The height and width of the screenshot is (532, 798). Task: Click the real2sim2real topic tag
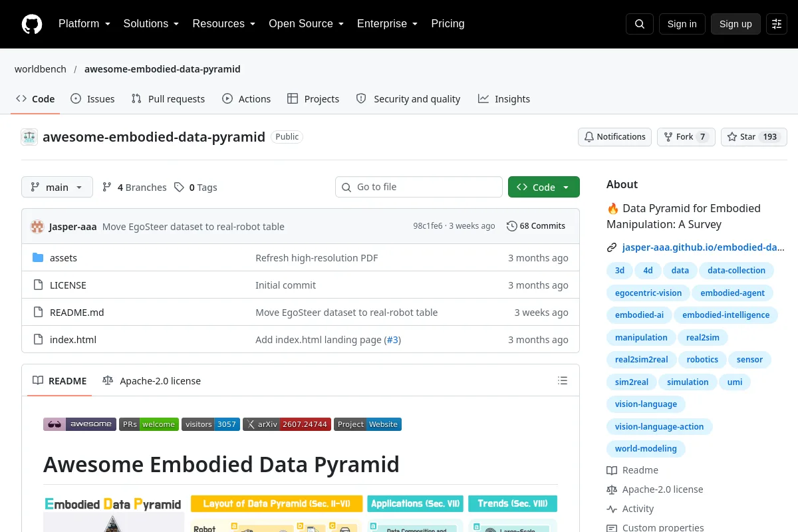pos(641,360)
